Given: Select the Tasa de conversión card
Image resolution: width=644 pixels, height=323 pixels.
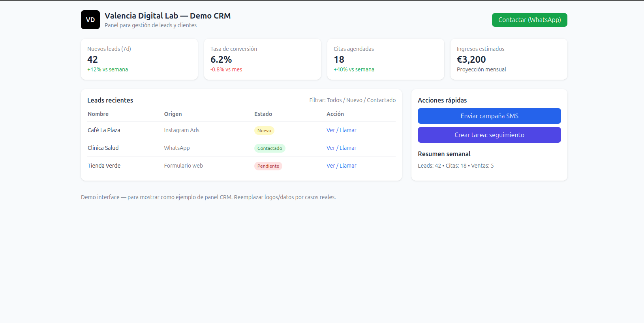Looking at the screenshot, I should [x=262, y=59].
